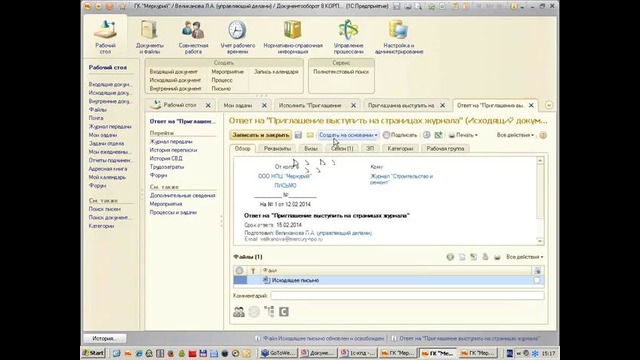This screenshot has width=640, height=360.
Task: Open Учет рабочего времени section
Action: pyautogui.click(x=238, y=37)
